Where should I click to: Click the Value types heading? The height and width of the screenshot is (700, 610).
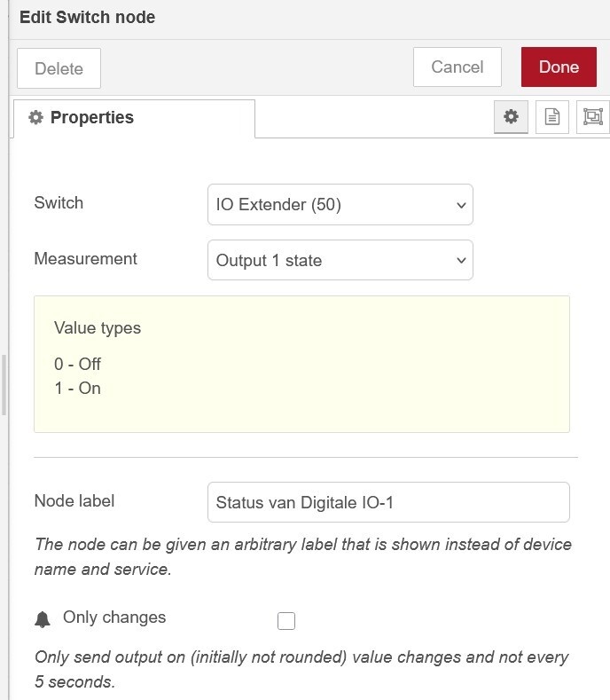98,328
